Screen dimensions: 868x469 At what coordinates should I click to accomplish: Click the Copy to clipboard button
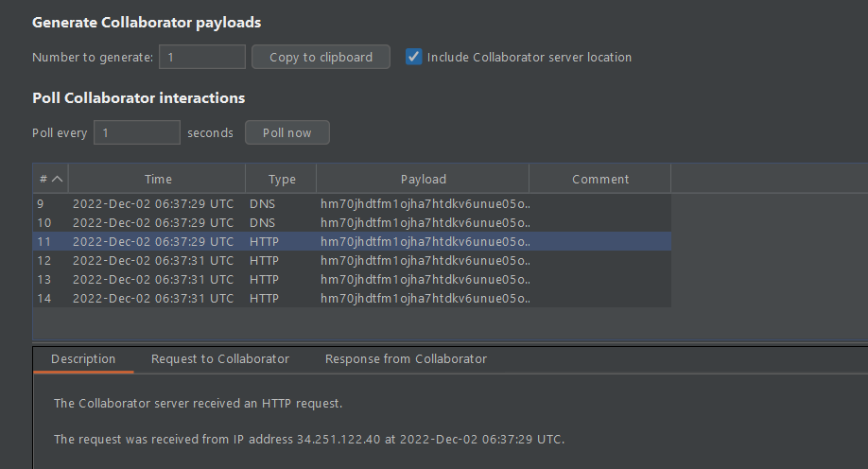pos(321,57)
